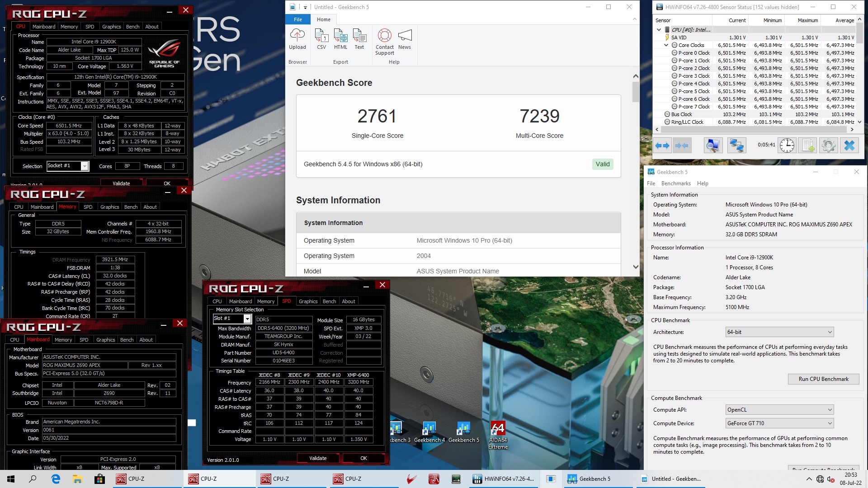Click the green Valid badge
868x488 pixels.
pyautogui.click(x=603, y=164)
